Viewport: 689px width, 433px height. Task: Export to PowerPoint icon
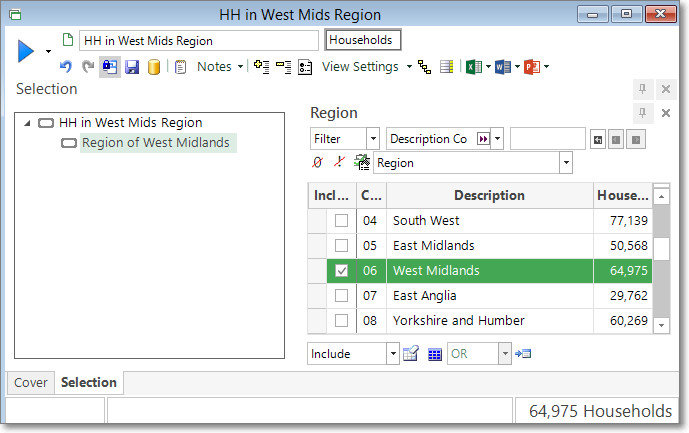(x=531, y=67)
